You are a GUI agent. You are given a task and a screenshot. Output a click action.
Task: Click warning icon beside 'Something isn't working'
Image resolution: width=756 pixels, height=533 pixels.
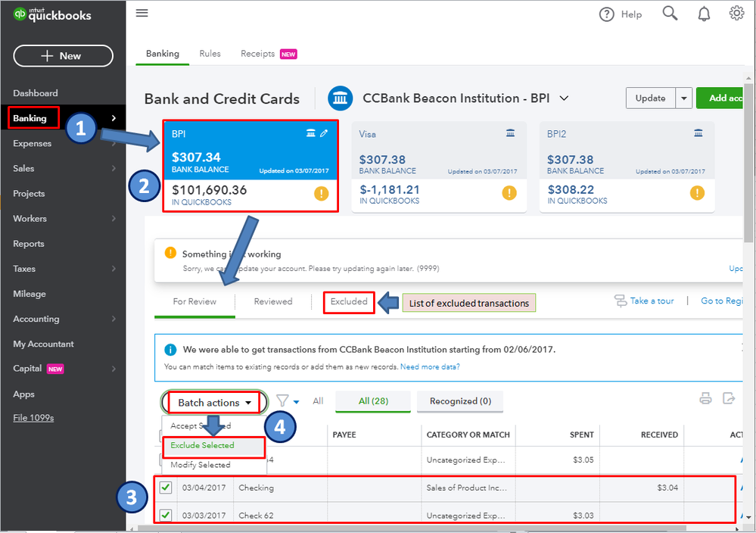(171, 253)
